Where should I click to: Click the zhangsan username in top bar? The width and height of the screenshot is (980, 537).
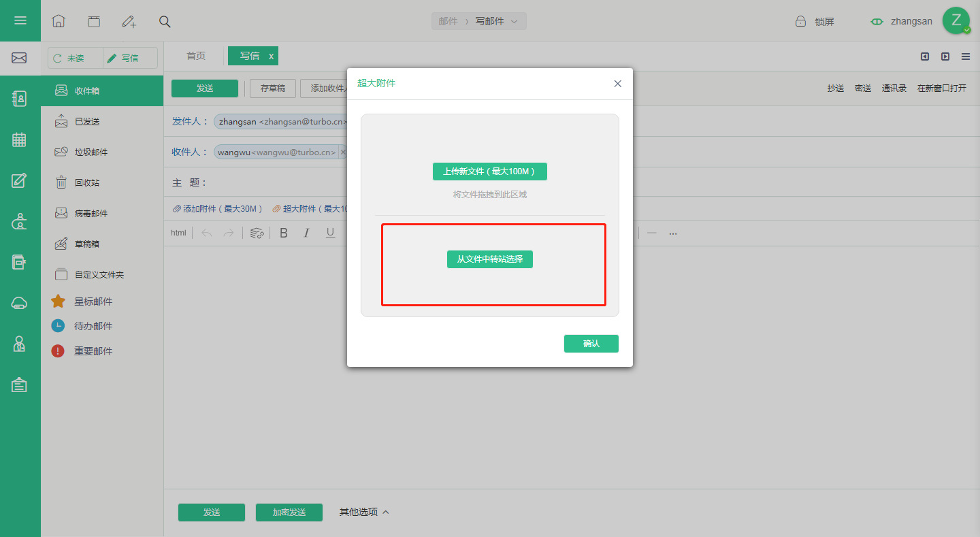(x=911, y=21)
